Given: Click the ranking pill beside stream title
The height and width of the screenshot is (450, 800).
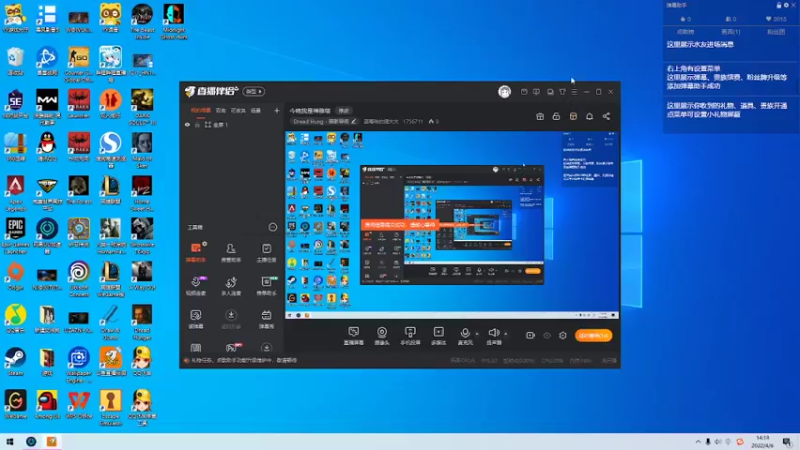Looking at the screenshot, I should point(344,110).
